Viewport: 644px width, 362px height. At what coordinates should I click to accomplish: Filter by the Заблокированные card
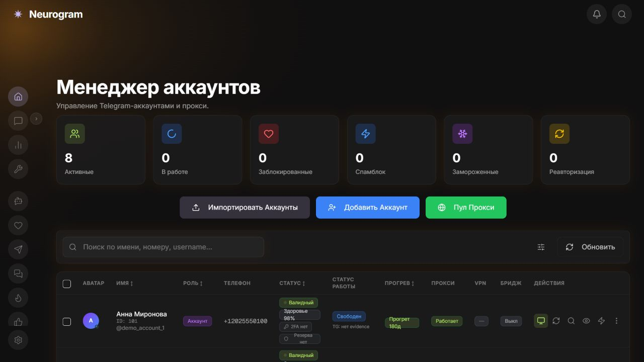pyautogui.click(x=294, y=150)
